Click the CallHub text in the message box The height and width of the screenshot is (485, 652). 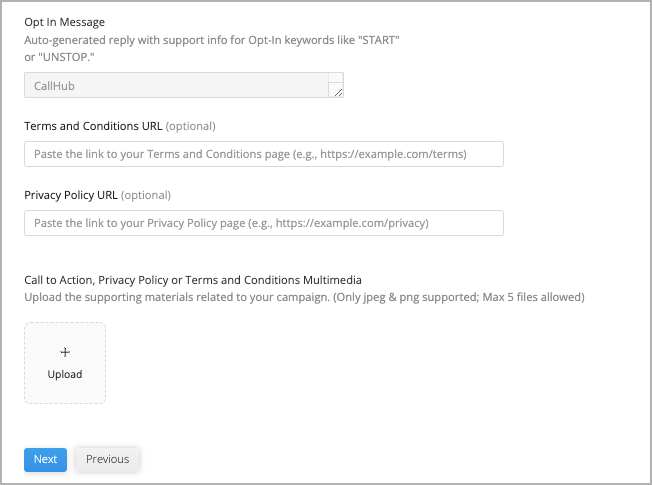click(54, 86)
